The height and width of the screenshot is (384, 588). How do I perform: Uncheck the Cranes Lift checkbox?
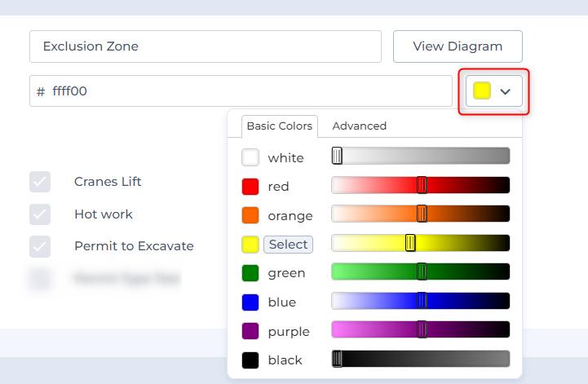(x=40, y=182)
